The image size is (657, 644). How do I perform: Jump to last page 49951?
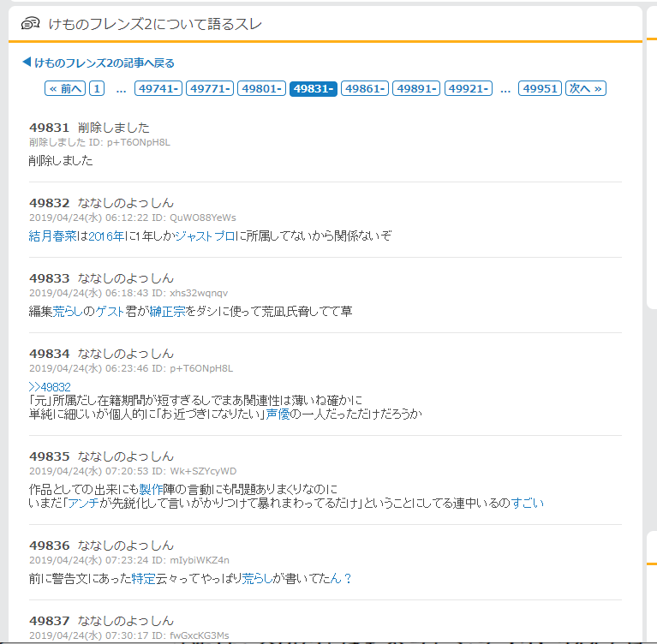tap(541, 88)
